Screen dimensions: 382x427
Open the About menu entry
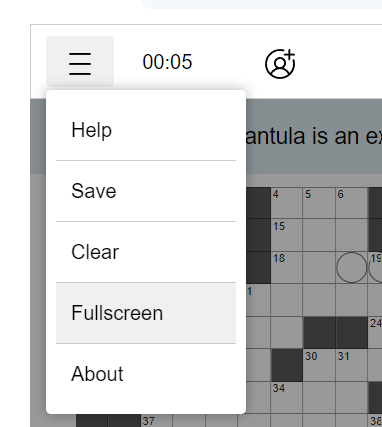click(x=146, y=374)
